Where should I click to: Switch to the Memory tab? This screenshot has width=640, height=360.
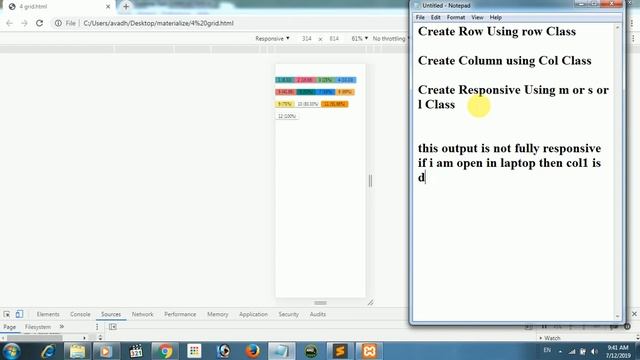point(218,314)
